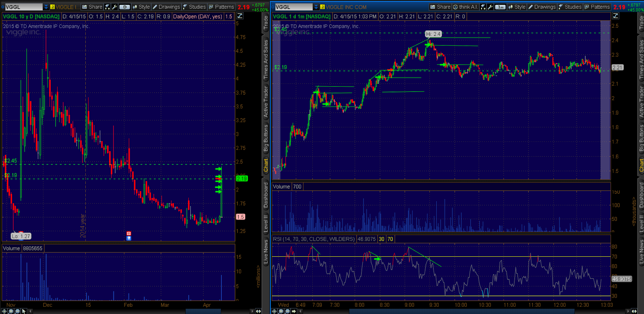
Task: Click the crosshair pan icon below right chart
Action: [275, 311]
